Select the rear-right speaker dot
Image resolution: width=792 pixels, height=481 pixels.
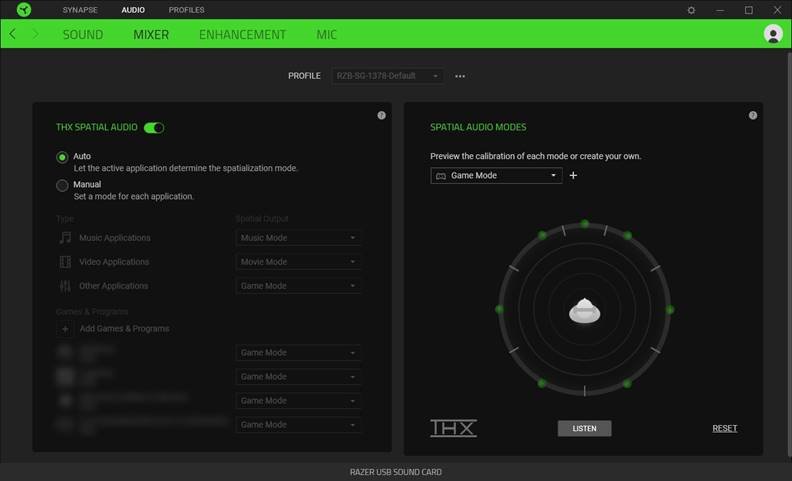tap(627, 384)
